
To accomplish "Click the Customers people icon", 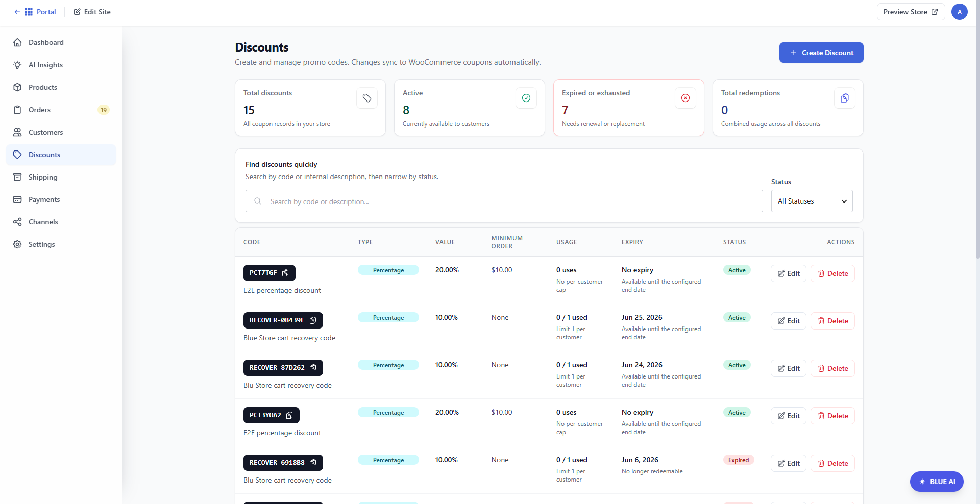I will pos(17,132).
